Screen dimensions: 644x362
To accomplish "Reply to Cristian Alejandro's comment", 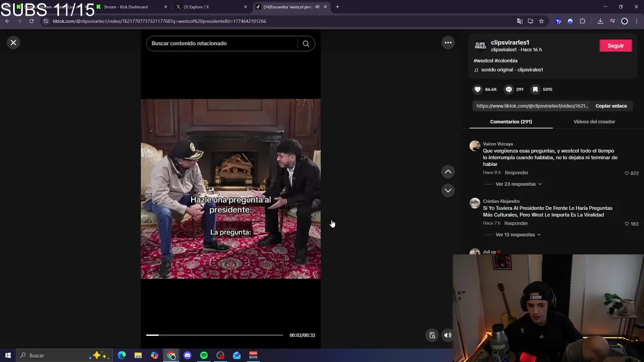I will pyautogui.click(x=516, y=223).
